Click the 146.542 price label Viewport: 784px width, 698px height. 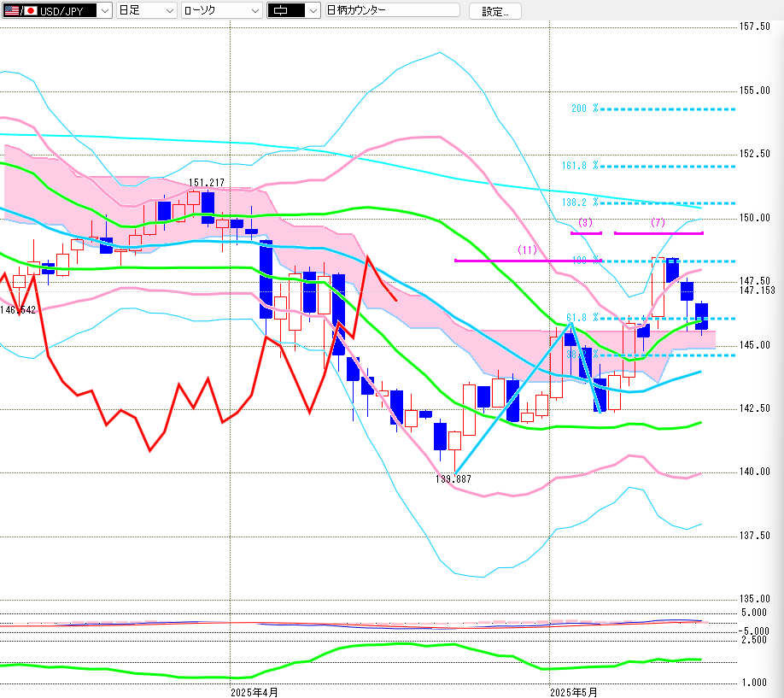click(x=18, y=310)
